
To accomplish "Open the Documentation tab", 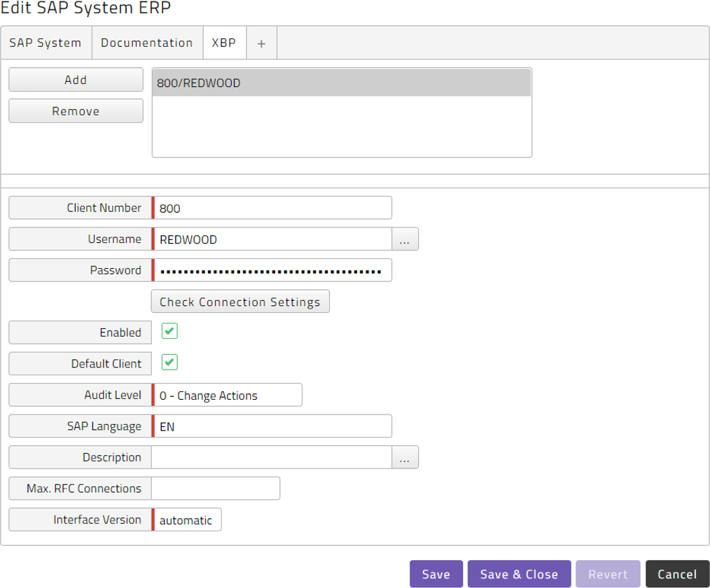I will (x=147, y=43).
